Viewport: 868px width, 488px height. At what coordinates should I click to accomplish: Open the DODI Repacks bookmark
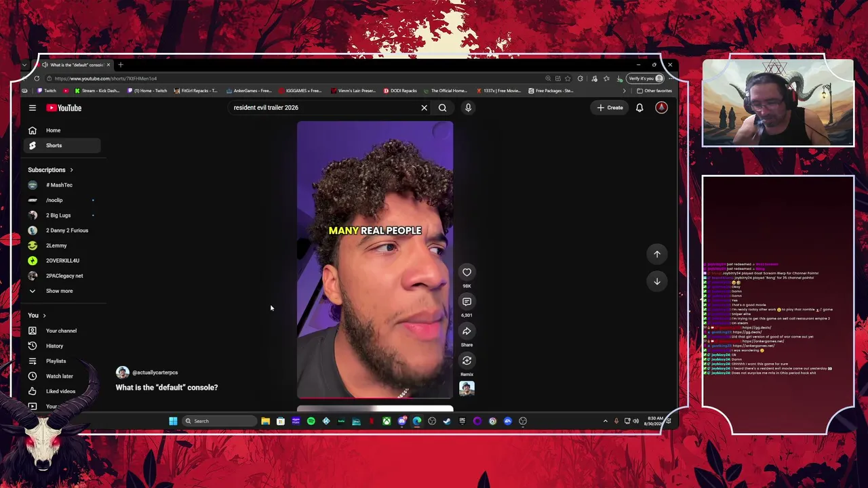[400, 91]
